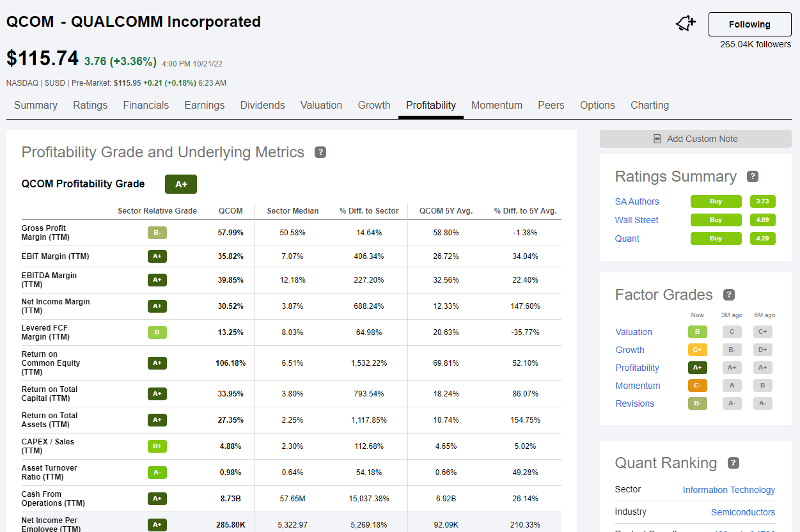Open the Valuation tab

click(x=321, y=106)
